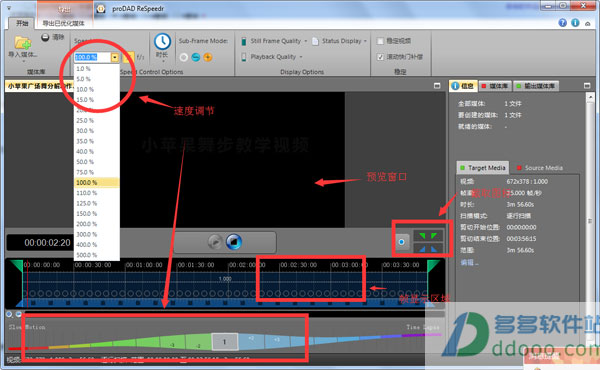Screen dimensions: 600x370
Task: Click the blue help question icon
Action: (x=562, y=23)
